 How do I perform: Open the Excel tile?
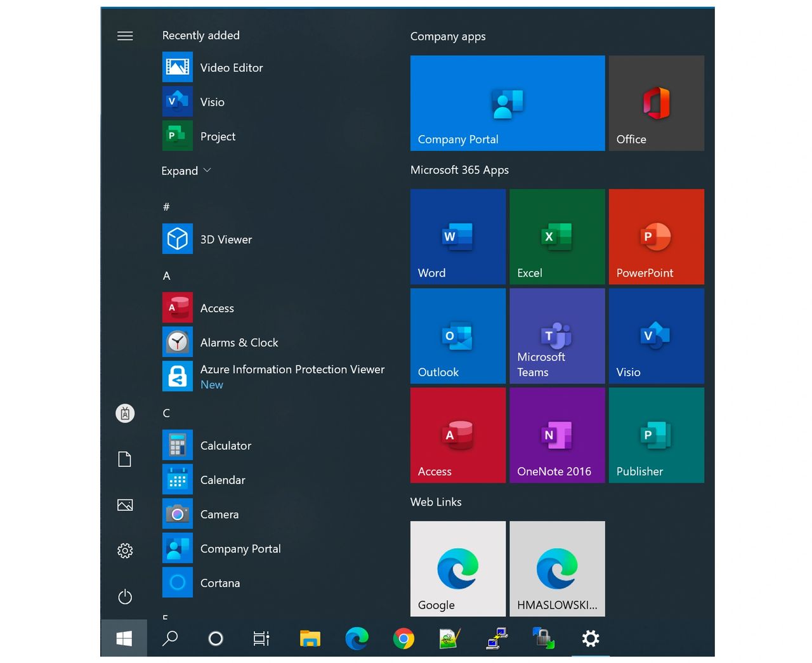tap(556, 236)
